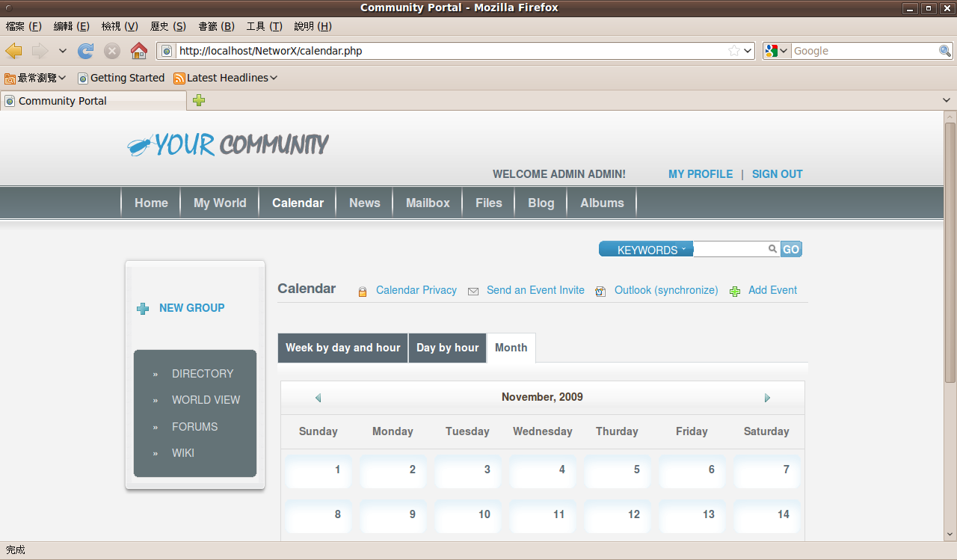Screen dimensions: 957x560
Task: Open the list all tabs dropdown
Action: coord(947,100)
